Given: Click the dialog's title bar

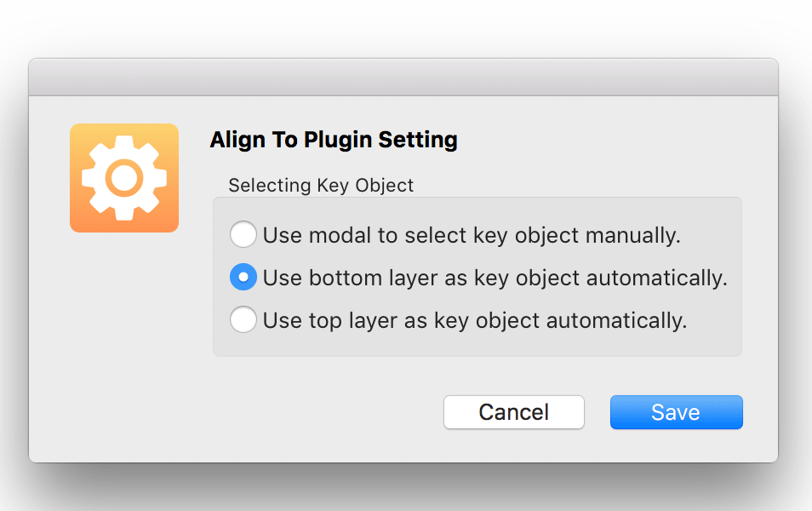Looking at the screenshot, I should point(404,76).
